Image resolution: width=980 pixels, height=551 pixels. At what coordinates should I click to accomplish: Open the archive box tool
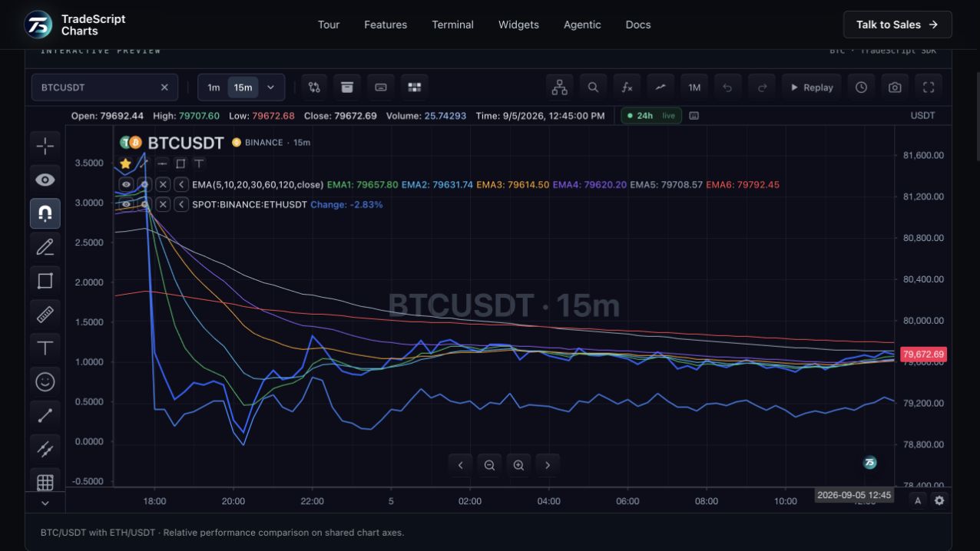[347, 87]
